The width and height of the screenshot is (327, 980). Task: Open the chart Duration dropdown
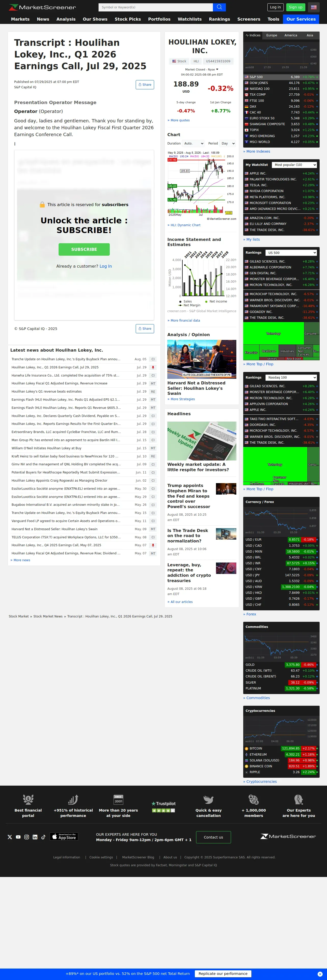193,143
